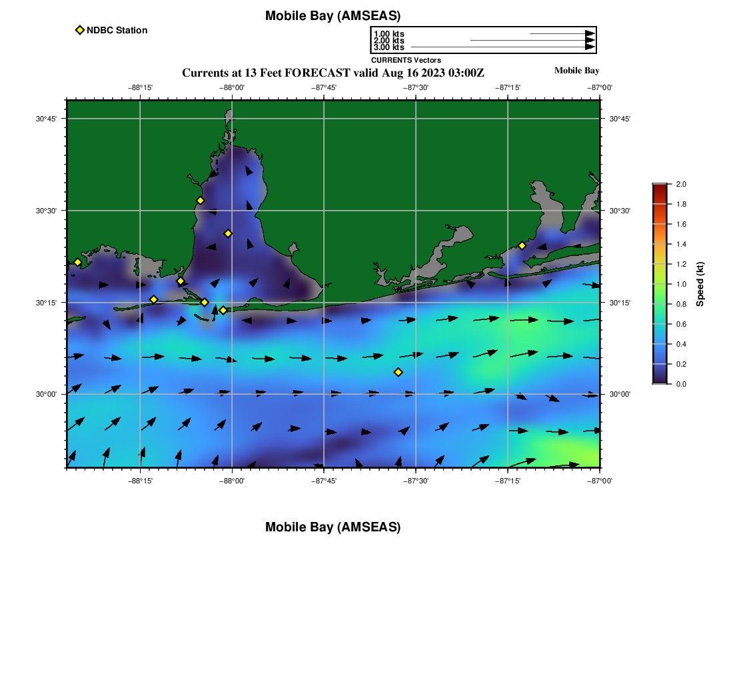Select the offshore NDBC station diamond in open Gulf
This screenshot has height=700, width=733.
point(398,372)
